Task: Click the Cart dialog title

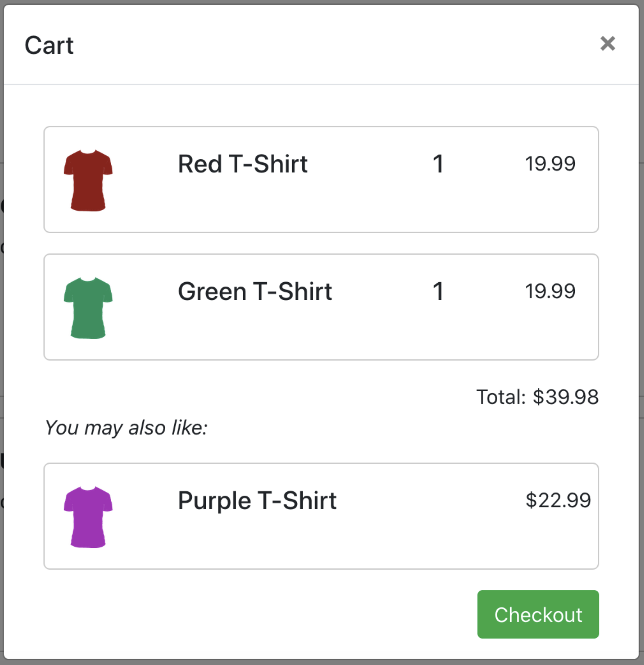Action: (49, 46)
